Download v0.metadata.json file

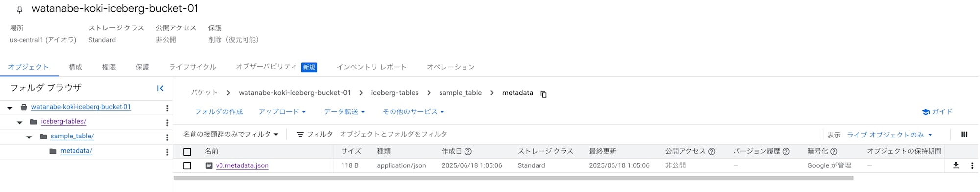click(955, 165)
